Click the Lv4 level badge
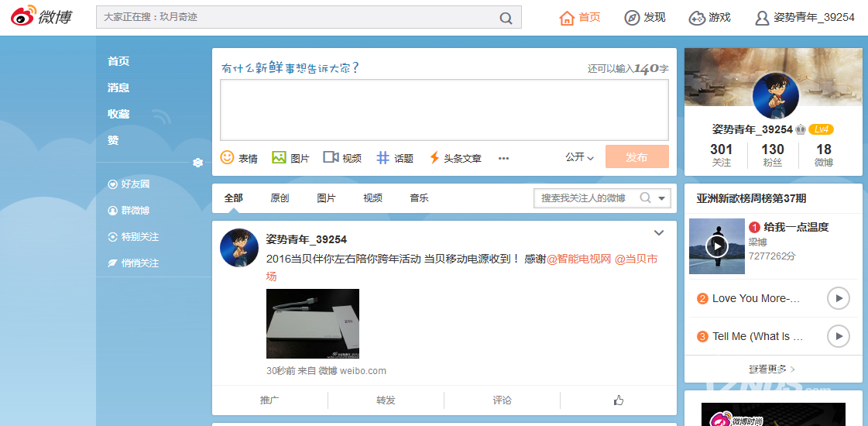Image resolution: width=868 pixels, height=426 pixels. click(821, 129)
